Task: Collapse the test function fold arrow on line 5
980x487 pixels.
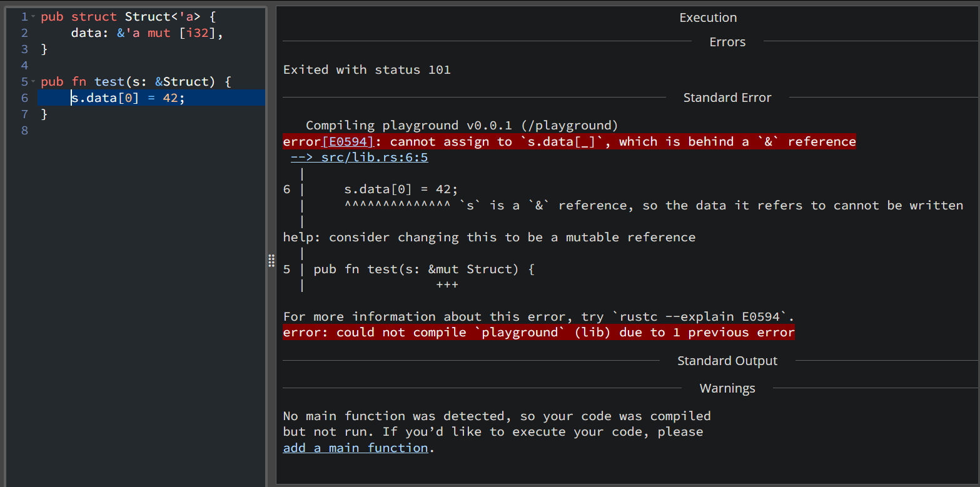Action: click(x=33, y=82)
